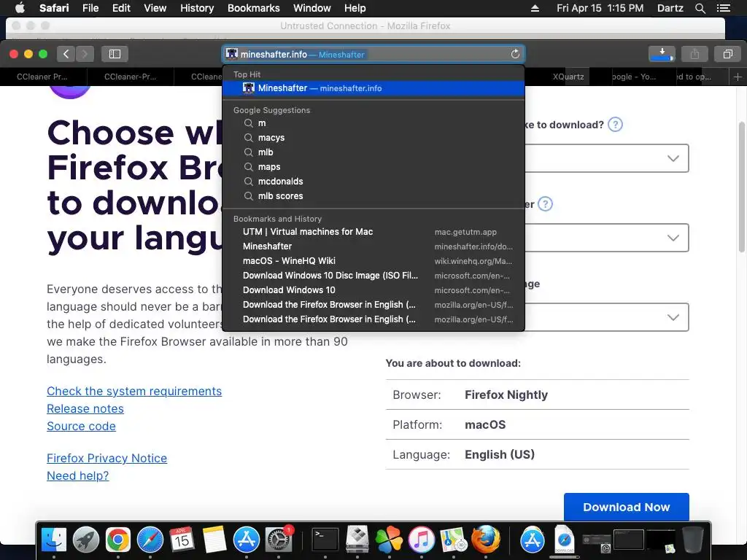747x560 pixels.
Task: Add a new tab with the plus button
Action: (738, 77)
